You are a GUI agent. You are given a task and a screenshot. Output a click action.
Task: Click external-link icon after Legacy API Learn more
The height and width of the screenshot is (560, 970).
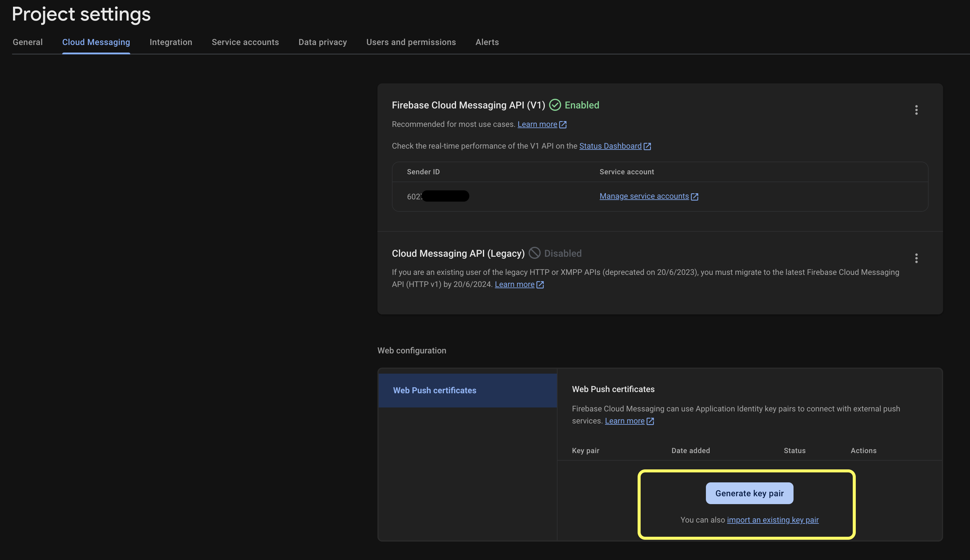(540, 285)
